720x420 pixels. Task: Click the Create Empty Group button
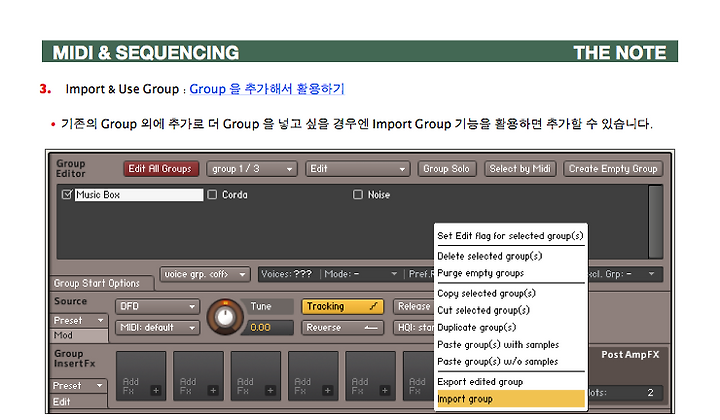pyautogui.click(x=613, y=169)
